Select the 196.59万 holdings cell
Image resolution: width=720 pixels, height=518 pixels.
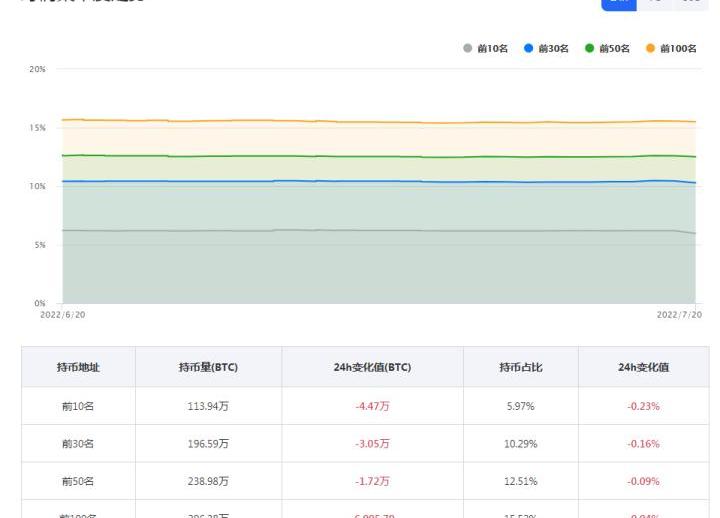point(208,444)
